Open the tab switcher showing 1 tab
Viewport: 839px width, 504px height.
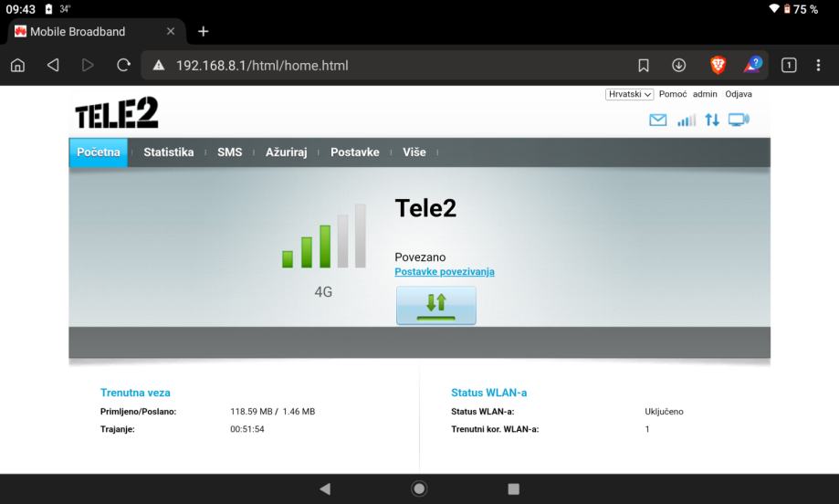(789, 65)
